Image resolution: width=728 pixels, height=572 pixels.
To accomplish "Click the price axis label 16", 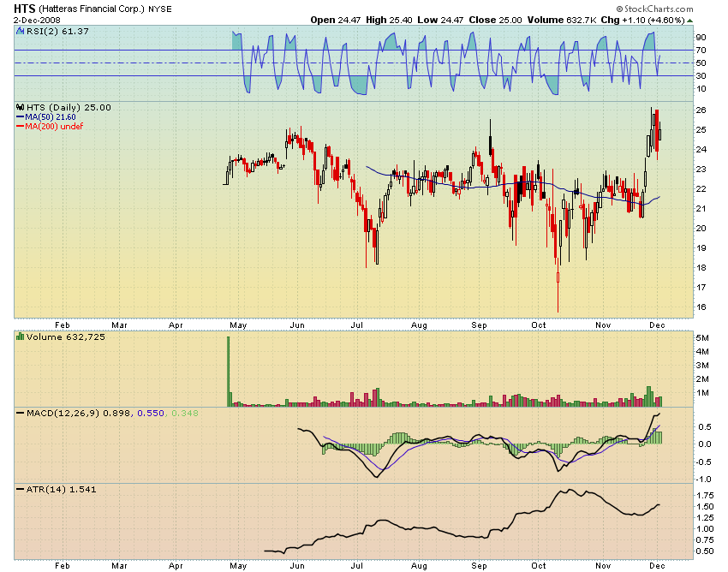I will coord(701,307).
